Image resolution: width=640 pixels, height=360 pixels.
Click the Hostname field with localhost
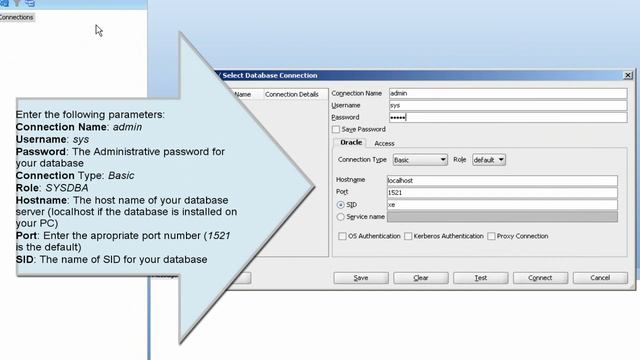[x=502, y=180]
